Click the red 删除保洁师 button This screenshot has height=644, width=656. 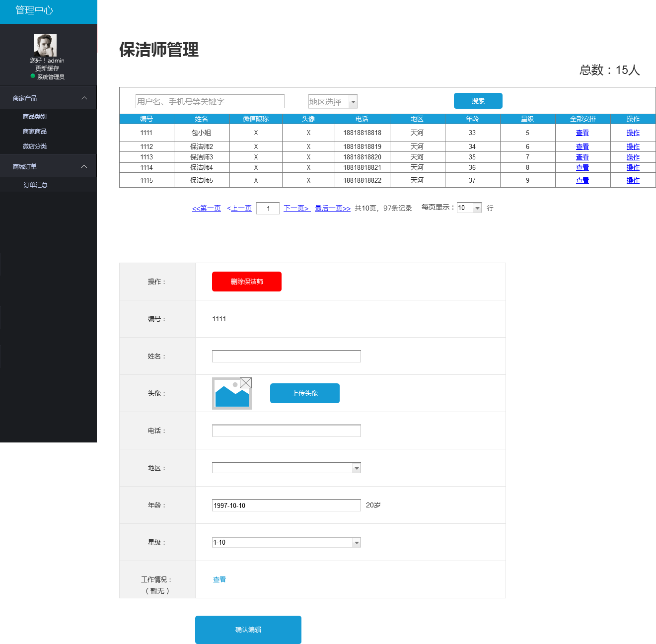pos(247,282)
